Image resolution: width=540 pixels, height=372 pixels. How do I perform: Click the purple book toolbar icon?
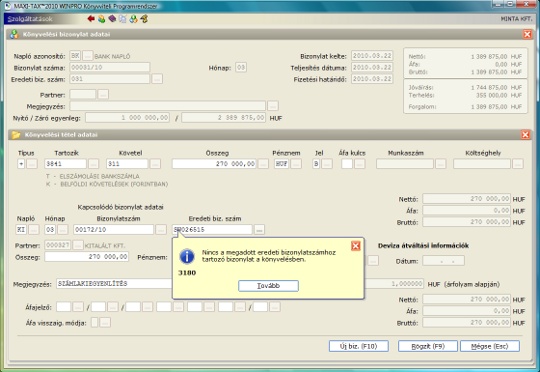pyautogui.click(x=112, y=19)
